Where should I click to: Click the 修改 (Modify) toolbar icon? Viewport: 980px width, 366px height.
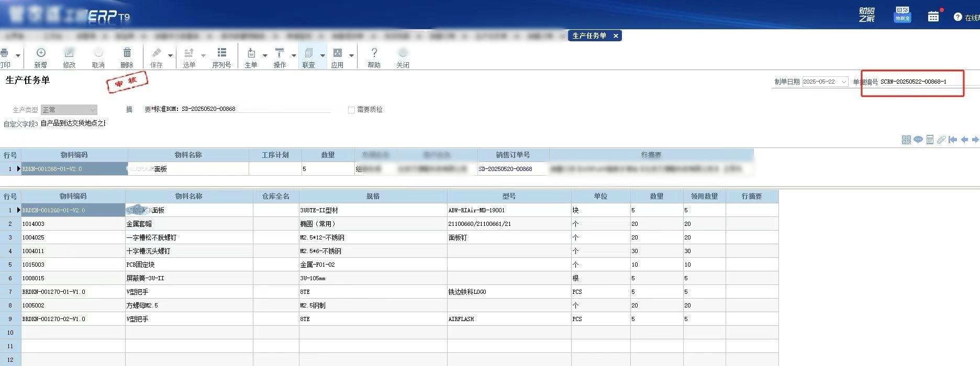click(x=69, y=53)
